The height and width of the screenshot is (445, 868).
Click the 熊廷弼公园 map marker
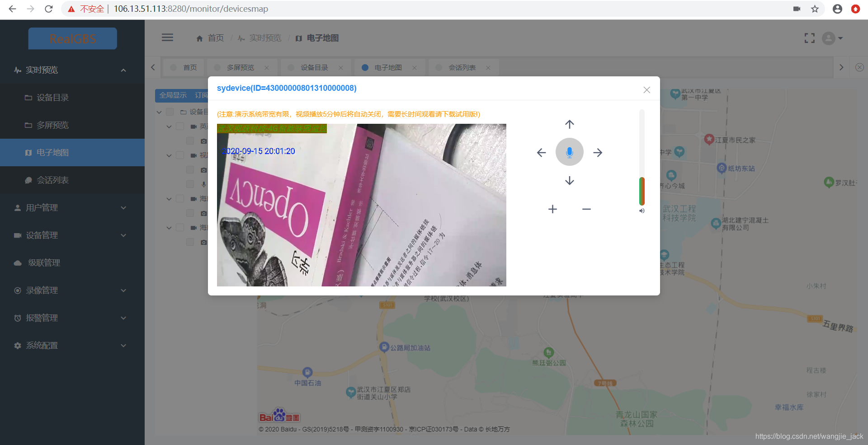[x=548, y=352]
